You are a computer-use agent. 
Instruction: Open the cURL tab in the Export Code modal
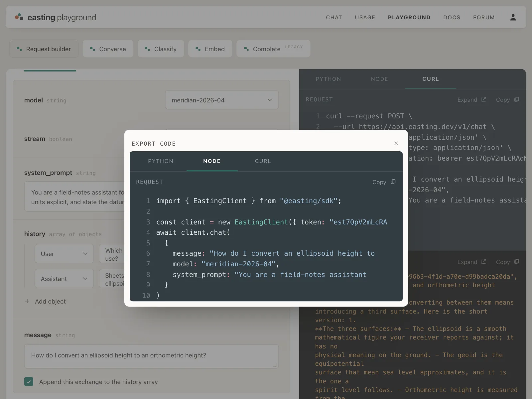pyautogui.click(x=263, y=161)
